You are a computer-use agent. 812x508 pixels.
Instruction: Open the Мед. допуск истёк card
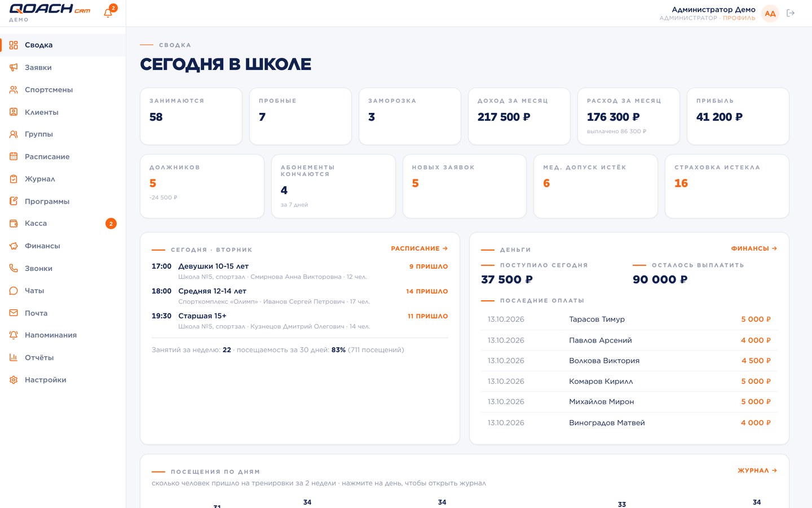click(x=595, y=186)
